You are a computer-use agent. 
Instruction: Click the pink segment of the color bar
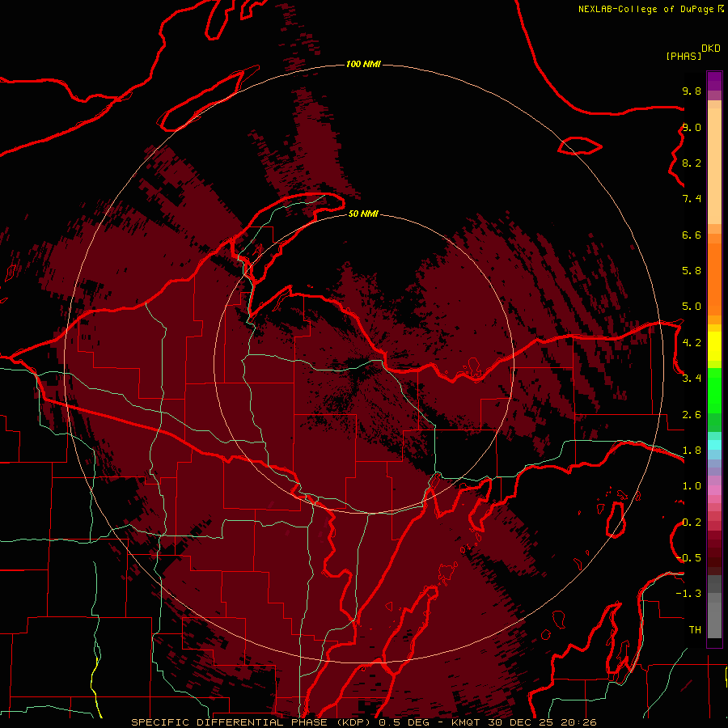(714, 490)
